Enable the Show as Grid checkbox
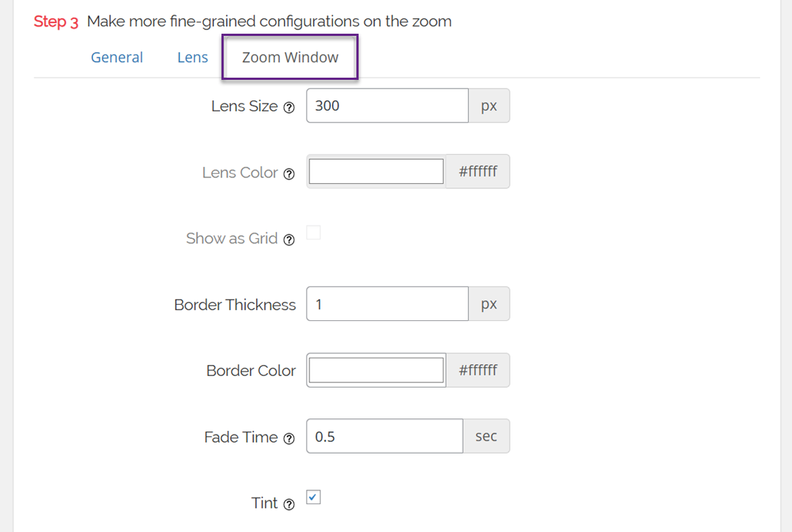792x532 pixels. pos(313,233)
